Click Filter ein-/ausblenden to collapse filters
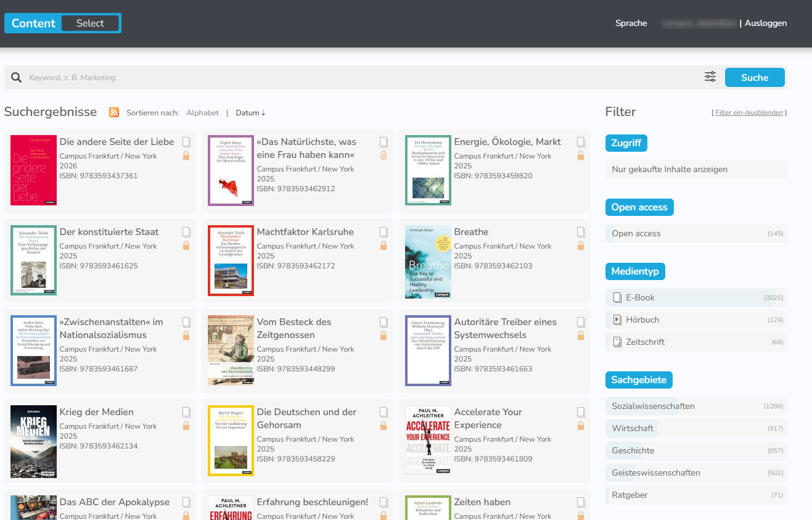 point(750,112)
